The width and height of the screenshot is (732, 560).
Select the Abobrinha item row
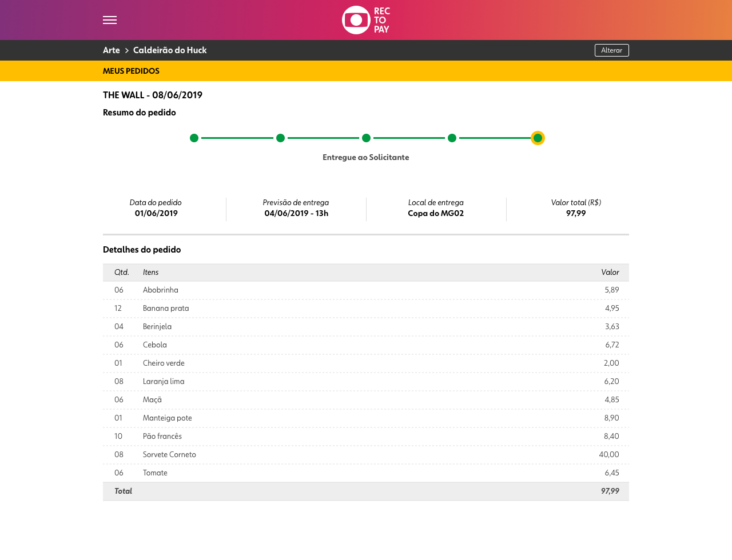[x=366, y=290]
